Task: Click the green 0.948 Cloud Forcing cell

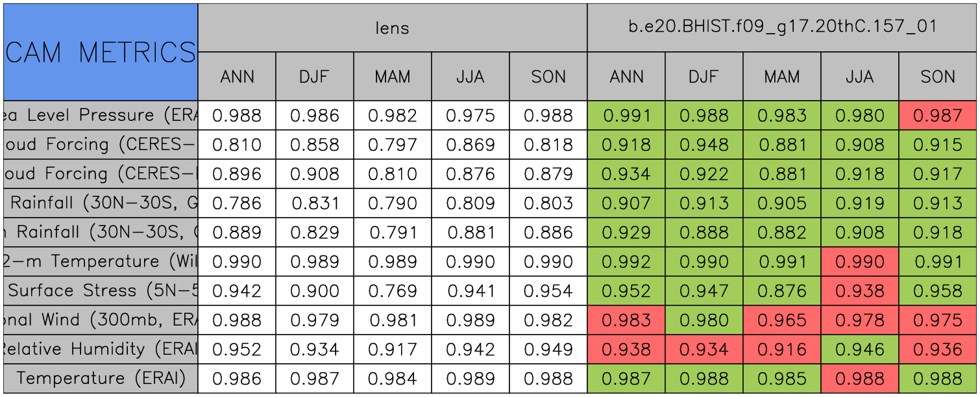Action: [x=704, y=145]
